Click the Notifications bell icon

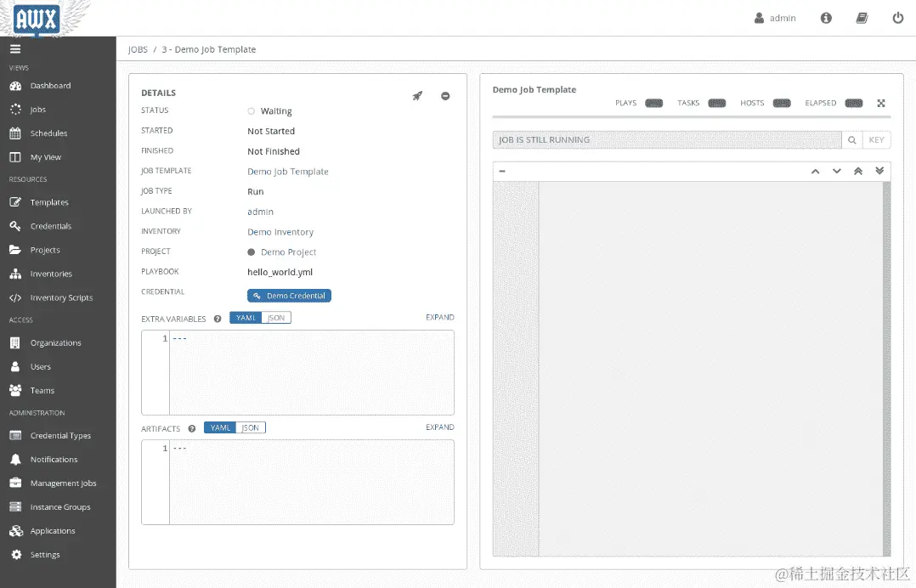pos(15,460)
